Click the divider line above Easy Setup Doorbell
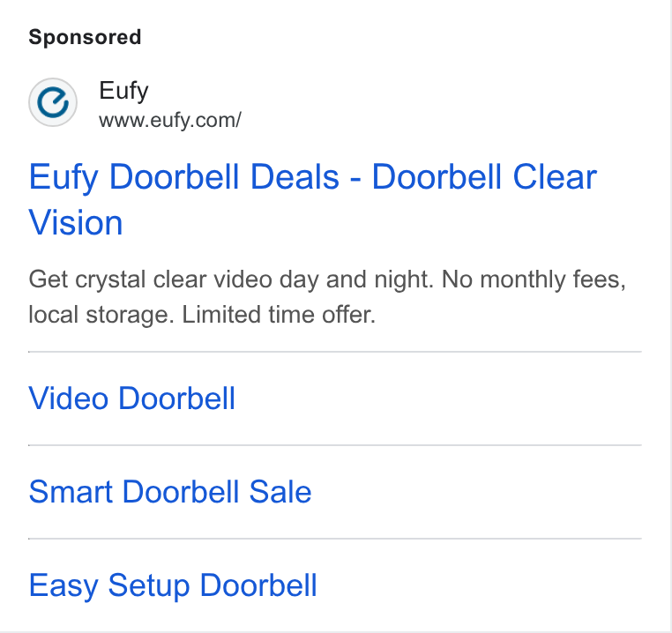672x633 pixels. click(335, 539)
